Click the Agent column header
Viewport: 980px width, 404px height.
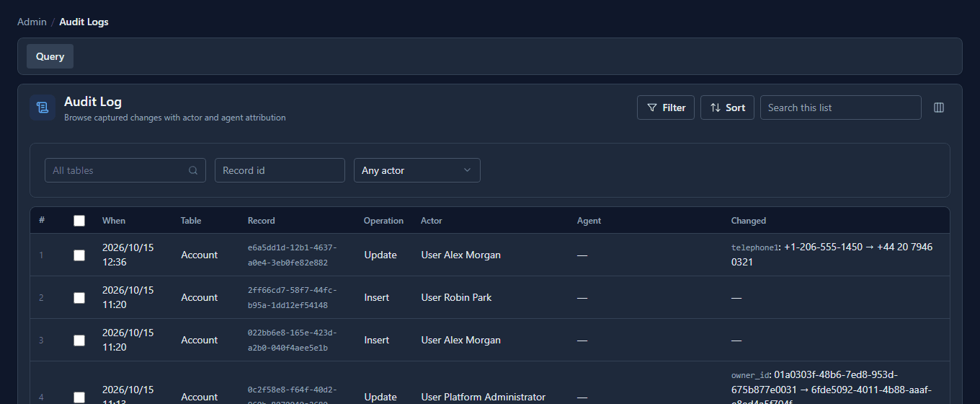pyautogui.click(x=589, y=221)
